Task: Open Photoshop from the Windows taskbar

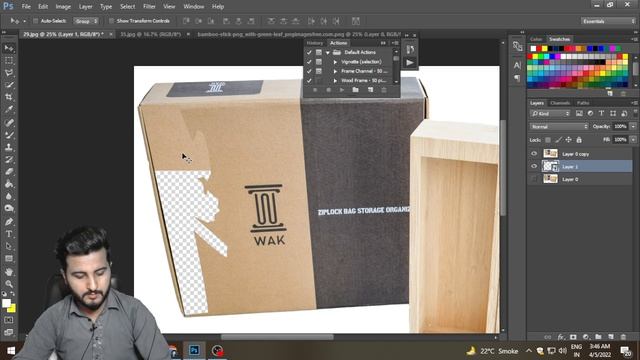Action: pos(194,350)
